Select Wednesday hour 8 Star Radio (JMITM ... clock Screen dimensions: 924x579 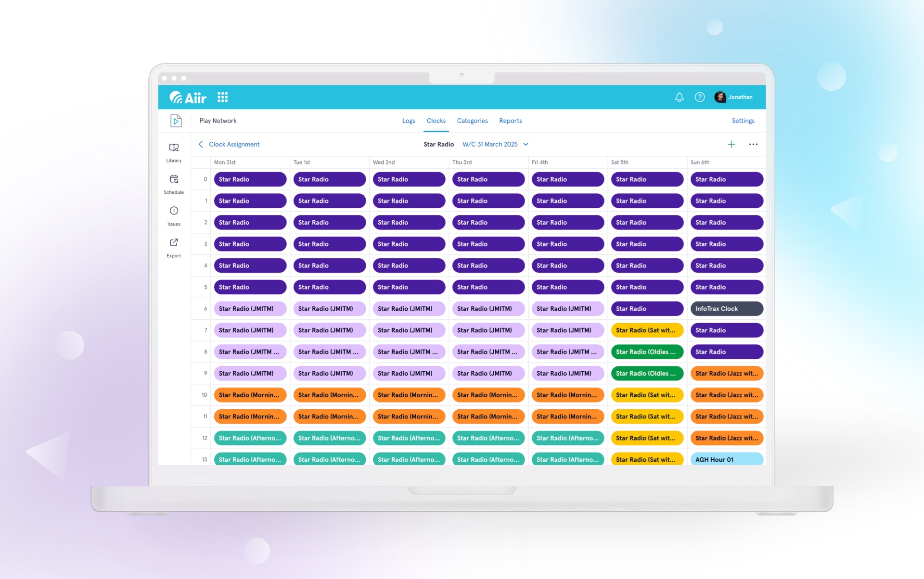409,352
